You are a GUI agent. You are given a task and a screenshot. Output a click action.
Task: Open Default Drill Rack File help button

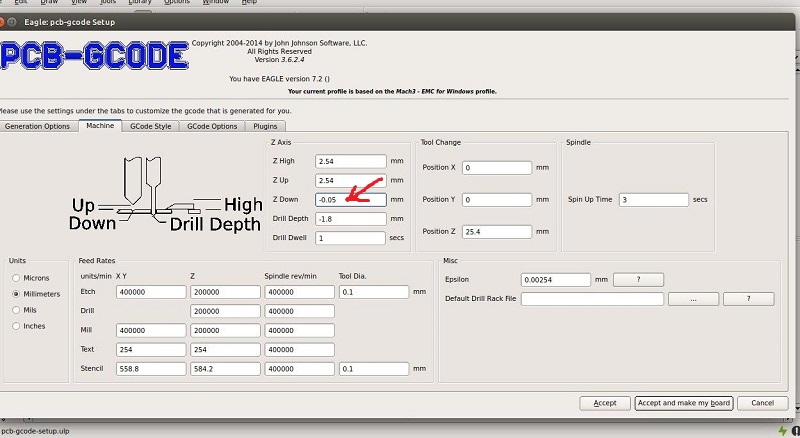(748, 299)
